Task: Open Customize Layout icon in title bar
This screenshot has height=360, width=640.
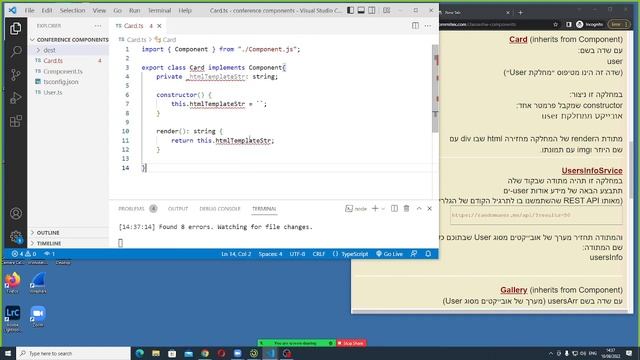Action: pyautogui.click(x=386, y=11)
